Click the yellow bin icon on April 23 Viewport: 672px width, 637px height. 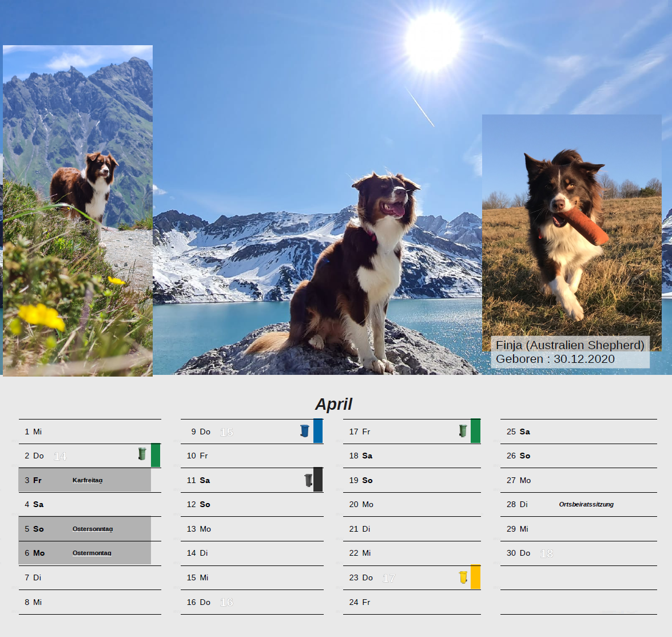(x=463, y=577)
